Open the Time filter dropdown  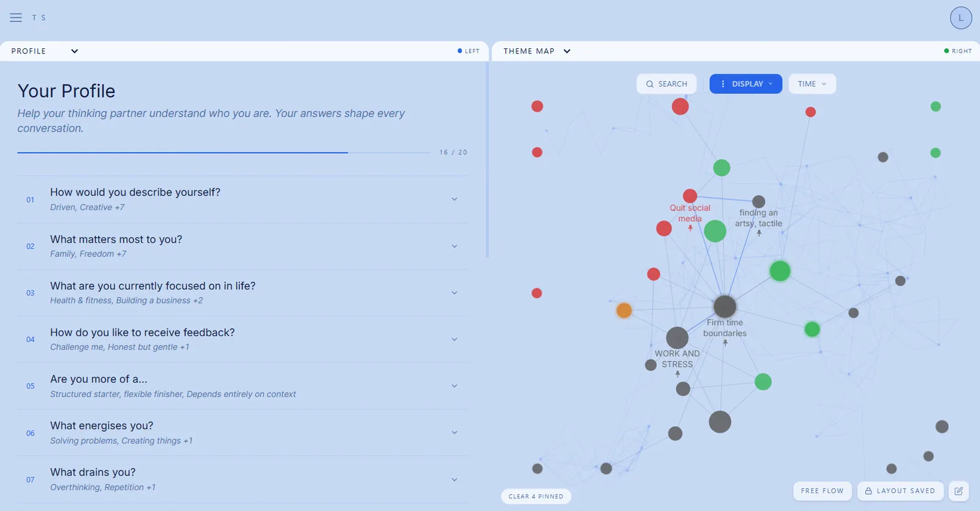812,84
